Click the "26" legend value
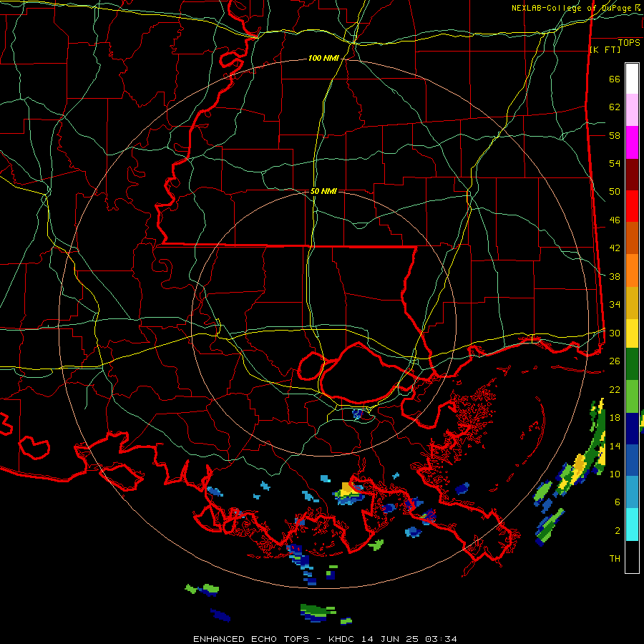 615,361
